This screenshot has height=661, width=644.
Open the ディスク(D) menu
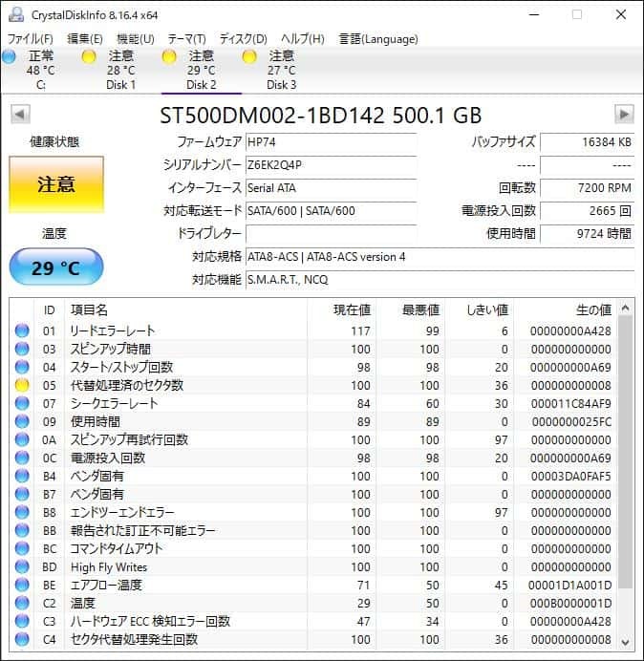point(244,39)
